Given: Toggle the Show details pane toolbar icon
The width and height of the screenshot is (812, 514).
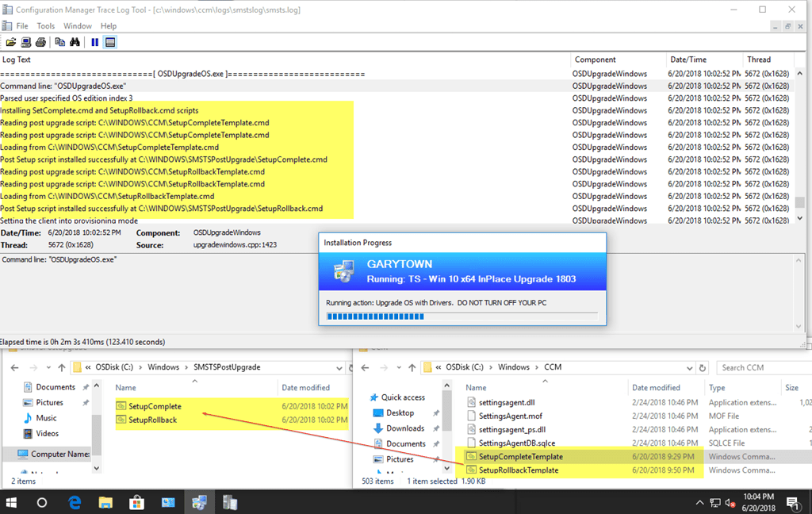Looking at the screenshot, I should click(x=109, y=42).
